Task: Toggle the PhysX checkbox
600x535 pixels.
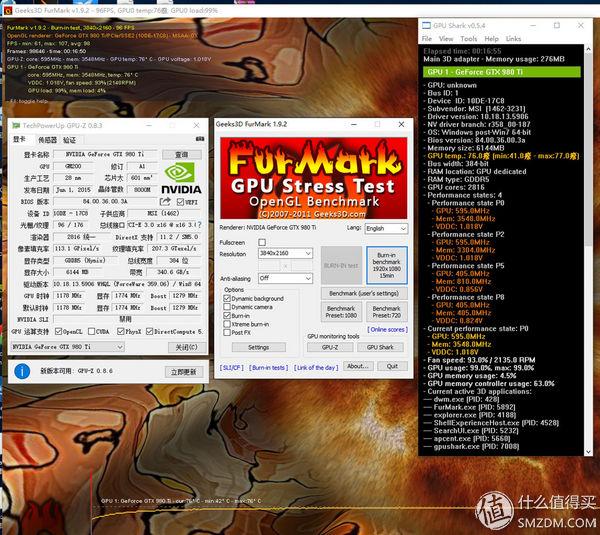Action: [x=121, y=331]
